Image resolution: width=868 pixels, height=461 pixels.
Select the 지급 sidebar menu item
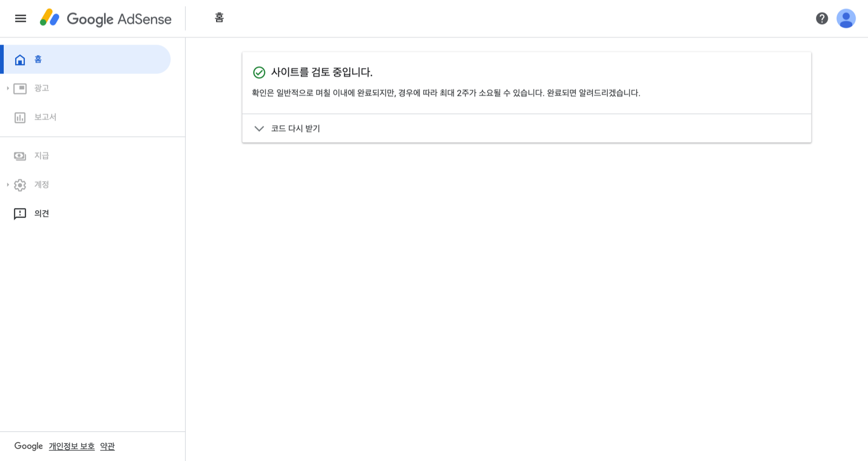click(x=87, y=155)
